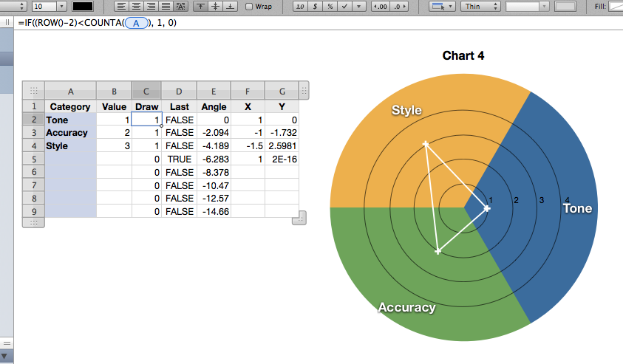Click the black text color swatch
This screenshot has width=623, height=364.
pyautogui.click(x=81, y=6)
